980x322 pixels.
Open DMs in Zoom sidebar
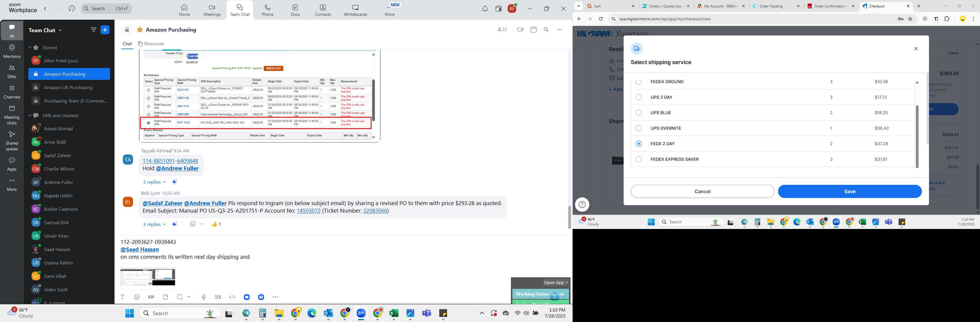coord(12,72)
